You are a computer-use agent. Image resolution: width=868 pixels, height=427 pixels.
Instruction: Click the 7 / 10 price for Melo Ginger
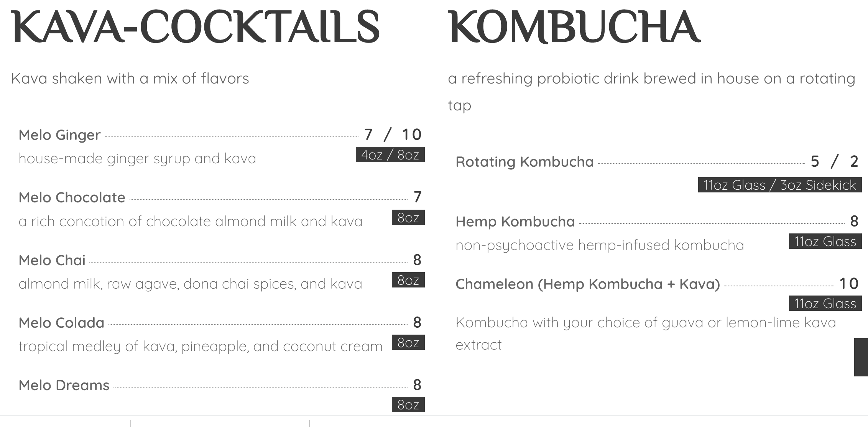pyautogui.click(x=393, y=135)
